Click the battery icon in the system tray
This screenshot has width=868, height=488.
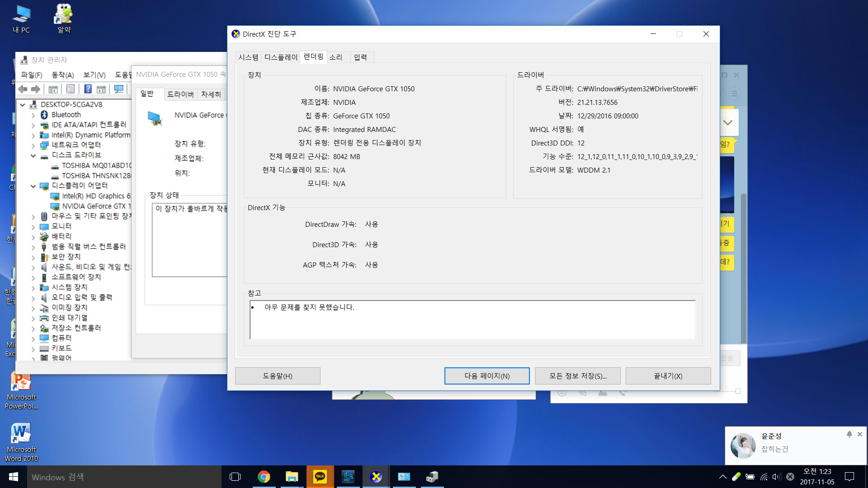(750, 477)
